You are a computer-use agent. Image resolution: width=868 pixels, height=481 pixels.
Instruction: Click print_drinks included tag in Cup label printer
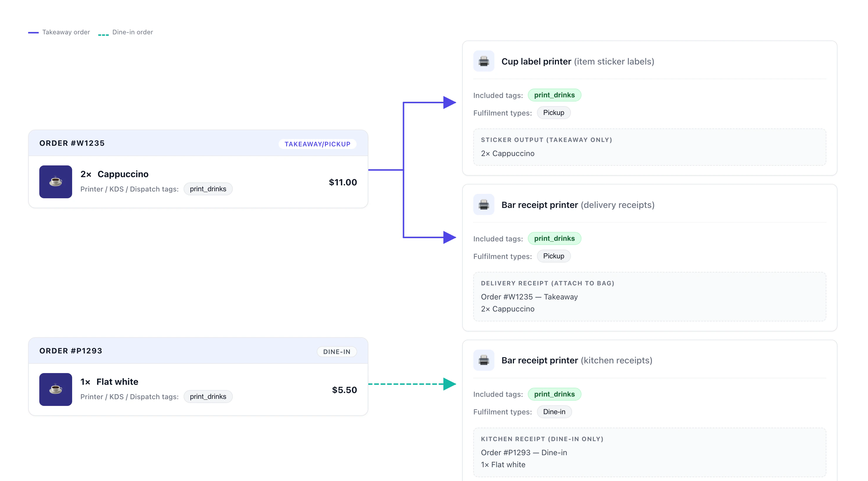(554, 95)
